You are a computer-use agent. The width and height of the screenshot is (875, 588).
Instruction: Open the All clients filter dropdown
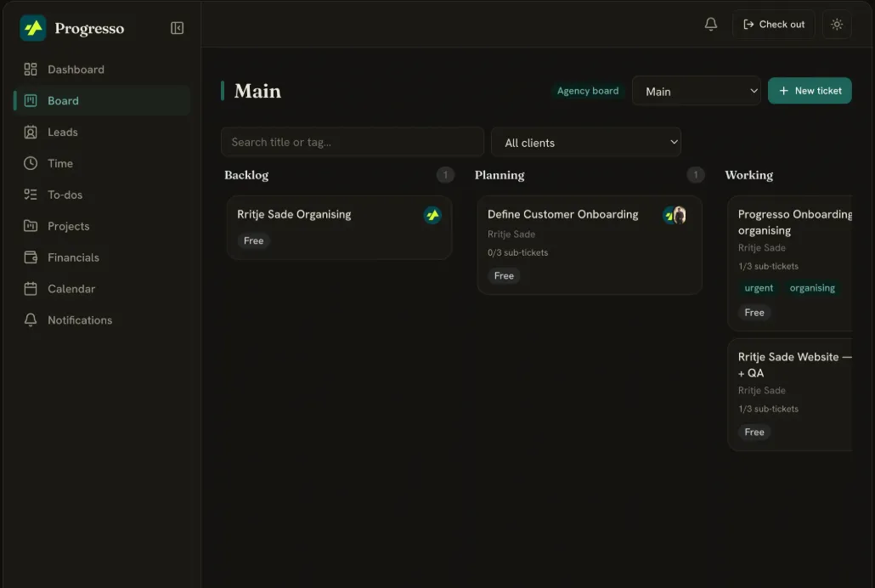(586, 143)
